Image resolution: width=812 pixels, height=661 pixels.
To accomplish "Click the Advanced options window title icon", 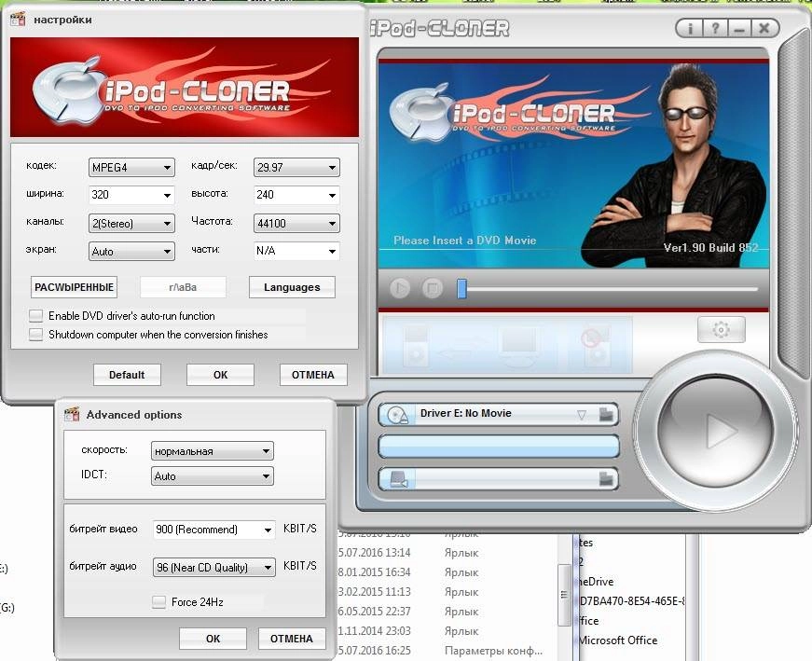I will point(72,414).
